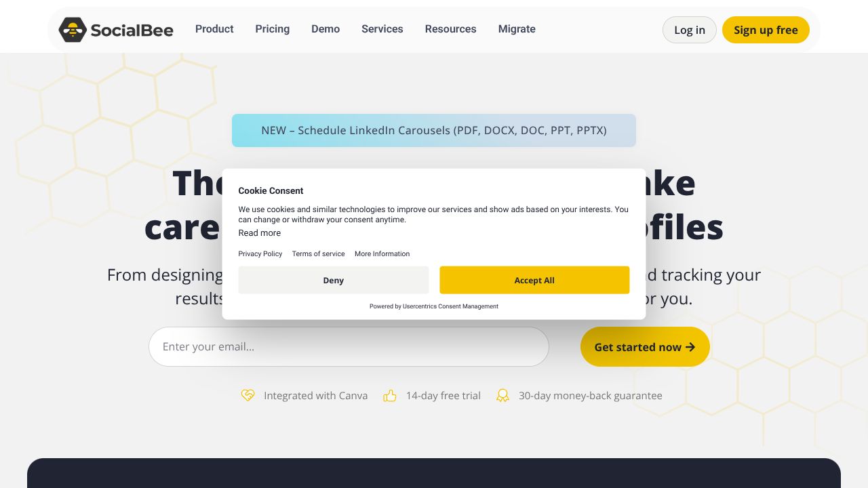Click the money-back guarantee ribbon icon
Image resolution: width=868 pixels, height=488 pixels.
503,395
